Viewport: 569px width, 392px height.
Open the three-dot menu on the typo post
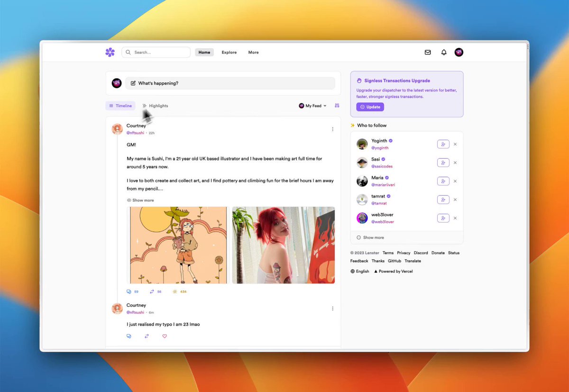pyautogui.click(x=332, y=309)
